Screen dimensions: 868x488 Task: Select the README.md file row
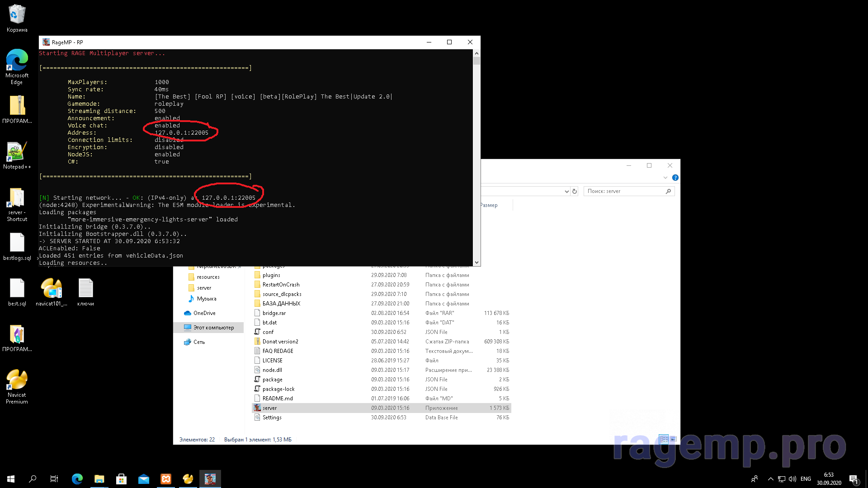tap(382, 399)
